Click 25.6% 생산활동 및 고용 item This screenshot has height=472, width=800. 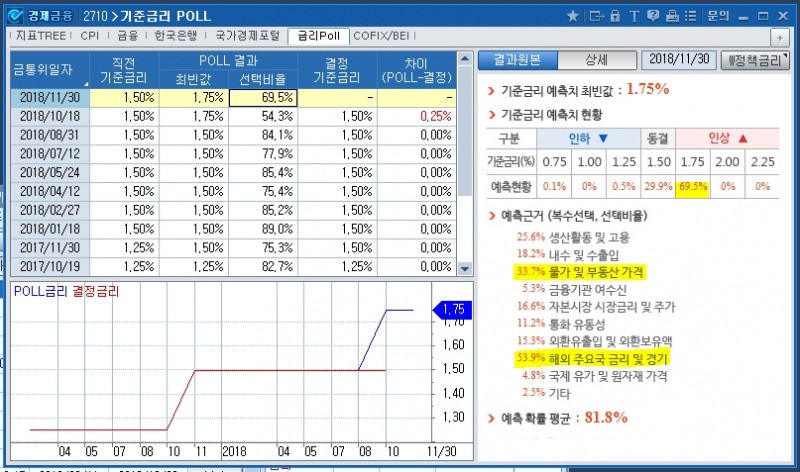pos(573,237)
